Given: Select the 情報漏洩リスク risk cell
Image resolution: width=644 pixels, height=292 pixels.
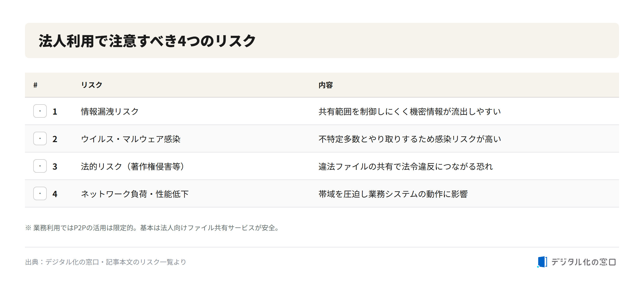Looking at the screenshot, I should tap(110, 112).
